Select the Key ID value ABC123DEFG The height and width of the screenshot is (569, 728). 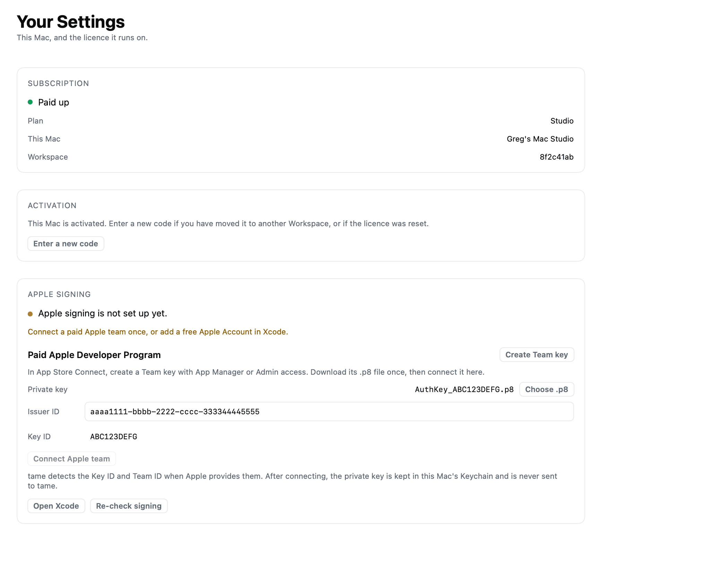tap(114, 436)
